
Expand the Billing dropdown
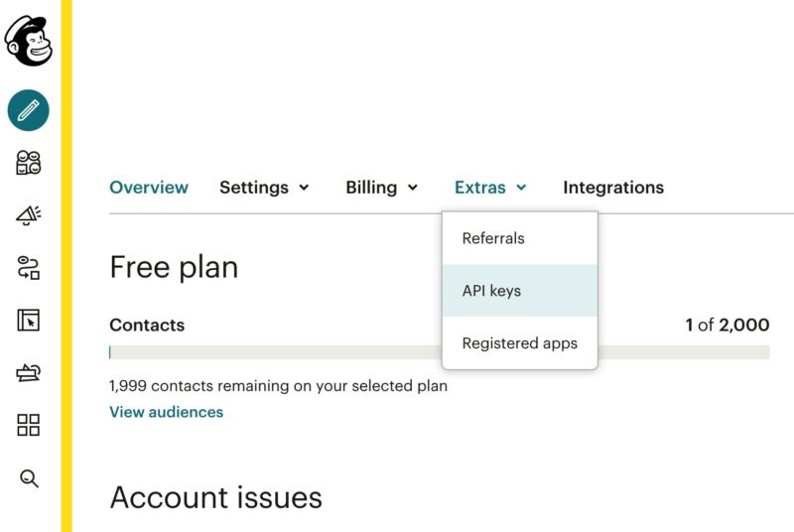(381, 188)
